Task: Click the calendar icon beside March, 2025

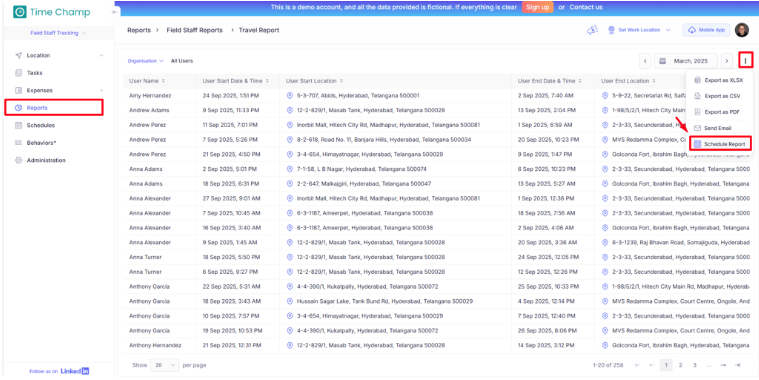Action: [x=663, y=61]
